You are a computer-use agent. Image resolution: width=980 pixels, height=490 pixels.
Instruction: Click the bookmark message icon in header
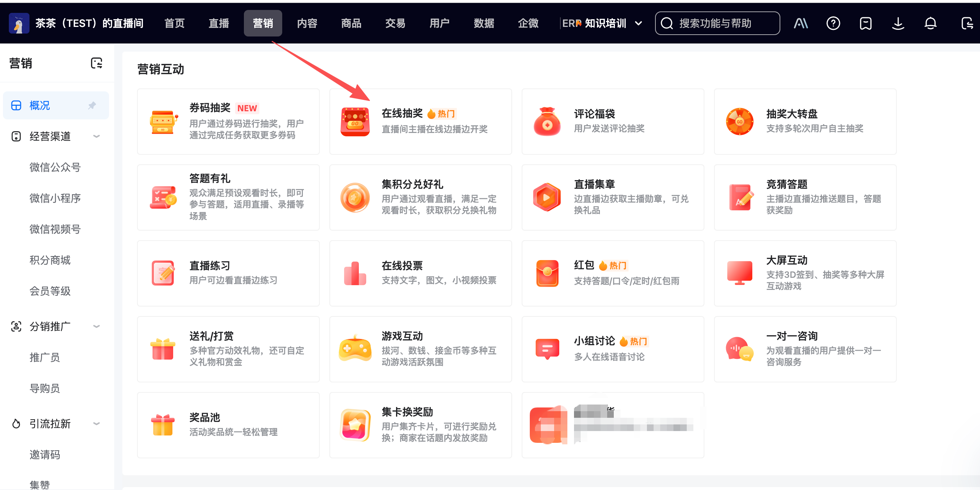[x=865, y=24]
